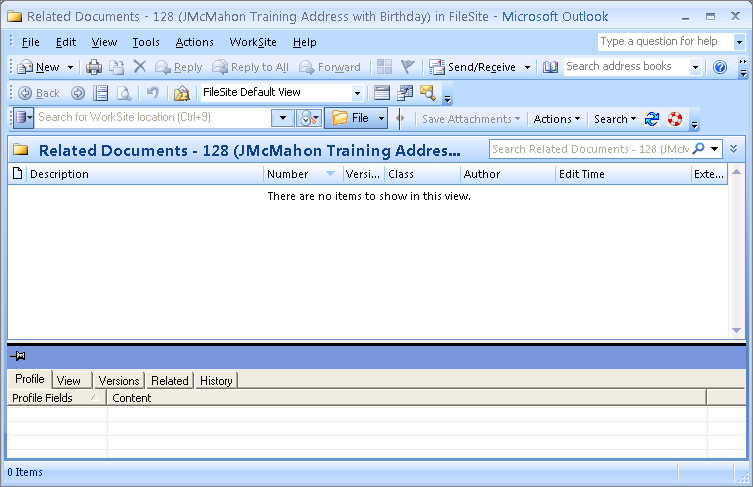Open the Actions toolbar dropdown
The image size is (753, 487).
pyautogui.click(x=557, y=119)
